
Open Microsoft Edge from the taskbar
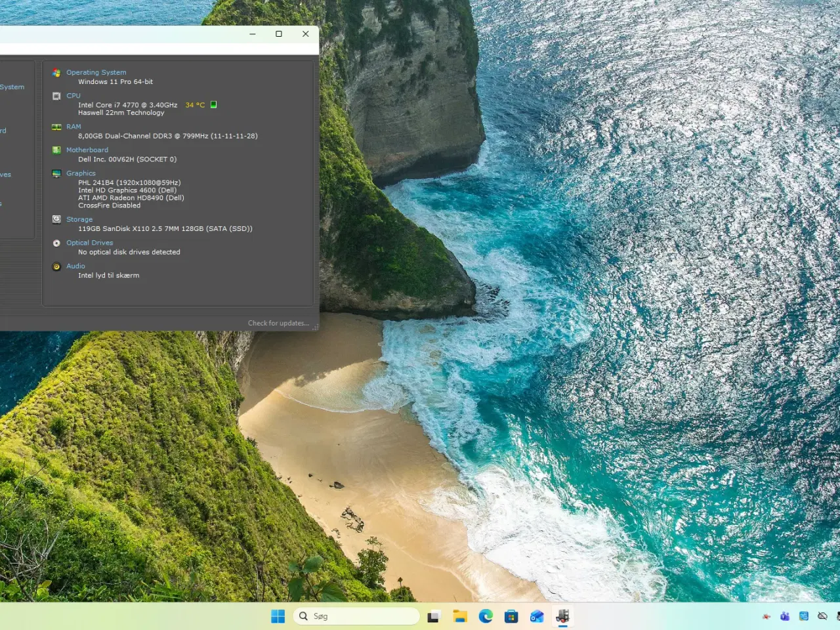pyautogui.click(x=486, y=616)
